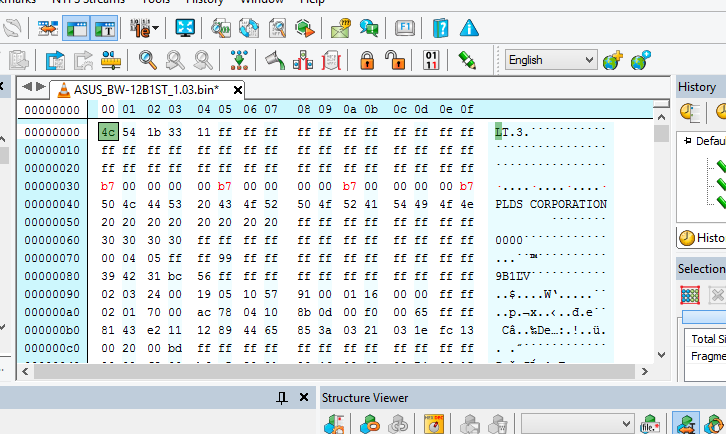Viewport: 726px width, 434px height.
Task: Click the hex editor vertical scrollbar thumb
Action: (662, 133)
